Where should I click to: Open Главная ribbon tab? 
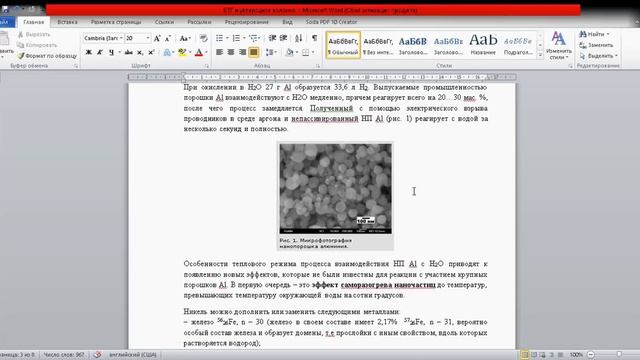33,22
